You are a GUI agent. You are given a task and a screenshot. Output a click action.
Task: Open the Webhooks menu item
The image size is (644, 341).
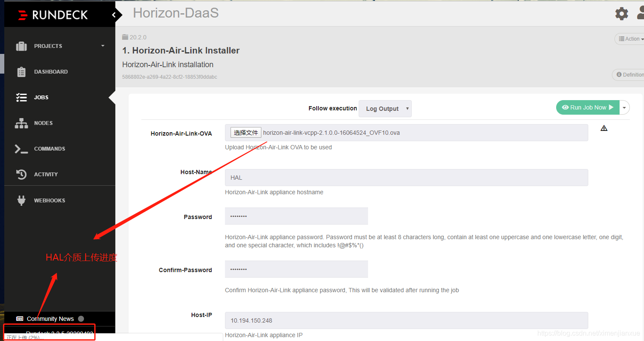[50, 201]
